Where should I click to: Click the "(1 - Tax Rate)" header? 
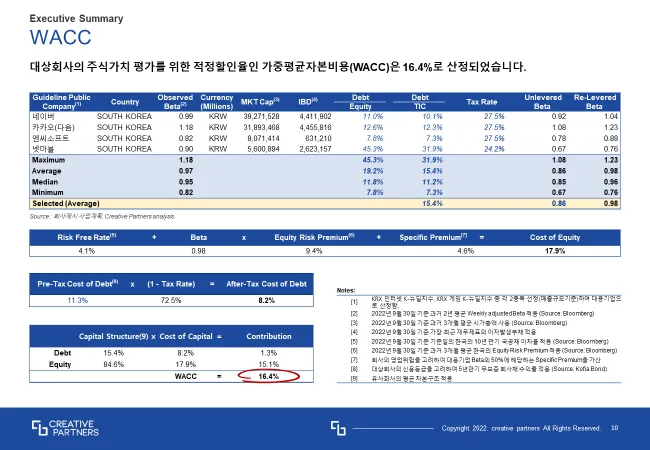[171, 284]
